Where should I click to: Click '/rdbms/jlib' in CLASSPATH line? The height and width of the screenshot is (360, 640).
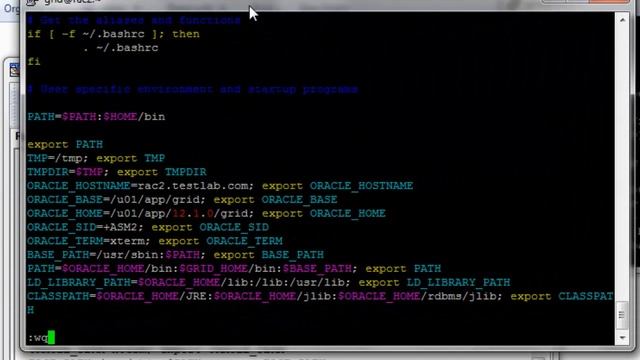click(458, 296)
